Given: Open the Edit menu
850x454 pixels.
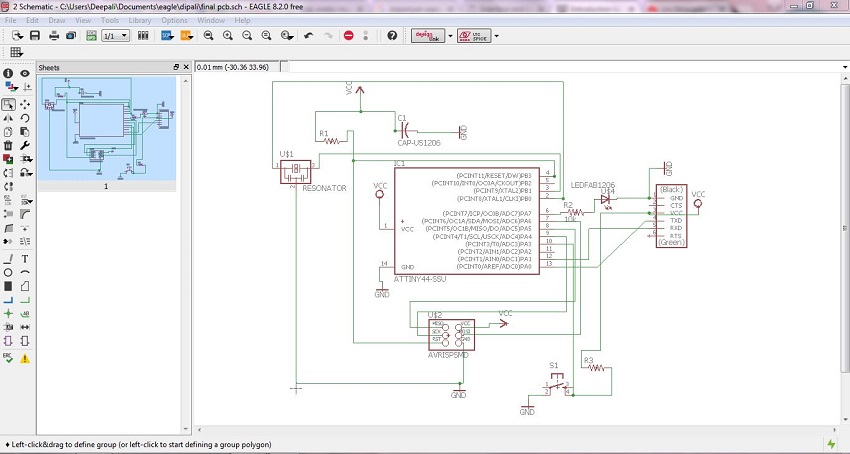Looking at the screenshot, I should click(x=32, y=20).
